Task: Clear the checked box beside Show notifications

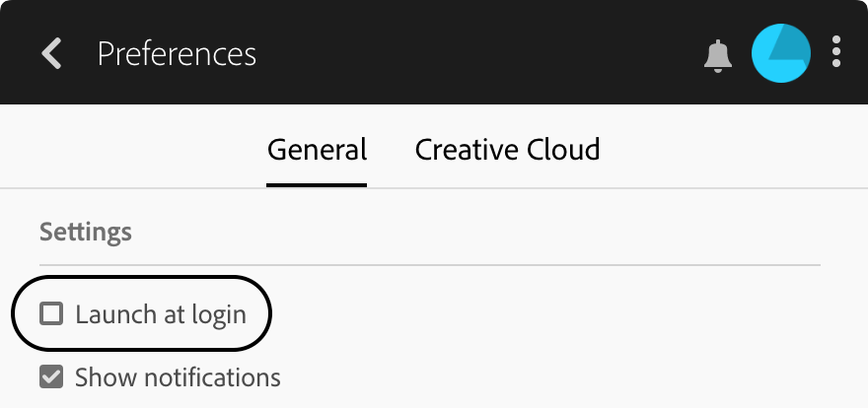Action: (50, 376)
